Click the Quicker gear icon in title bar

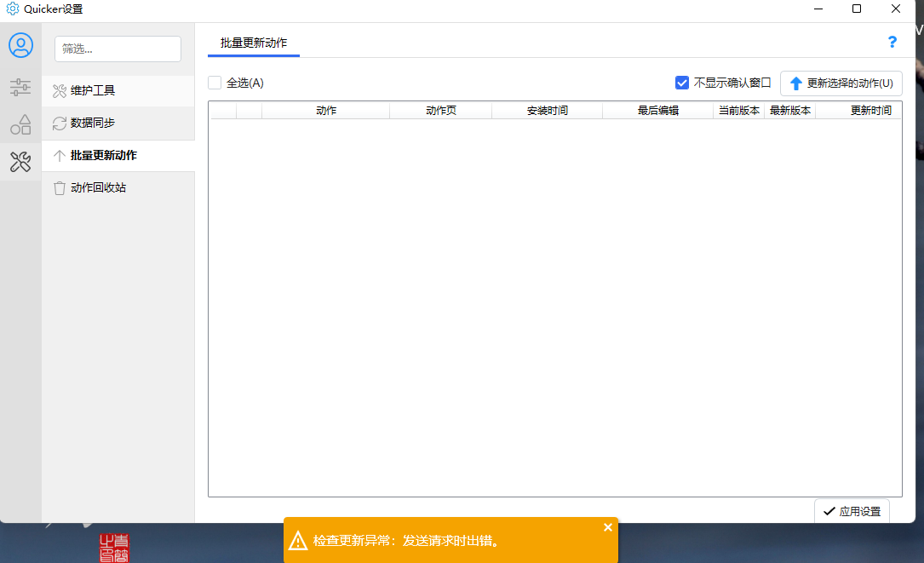[13, 9]
